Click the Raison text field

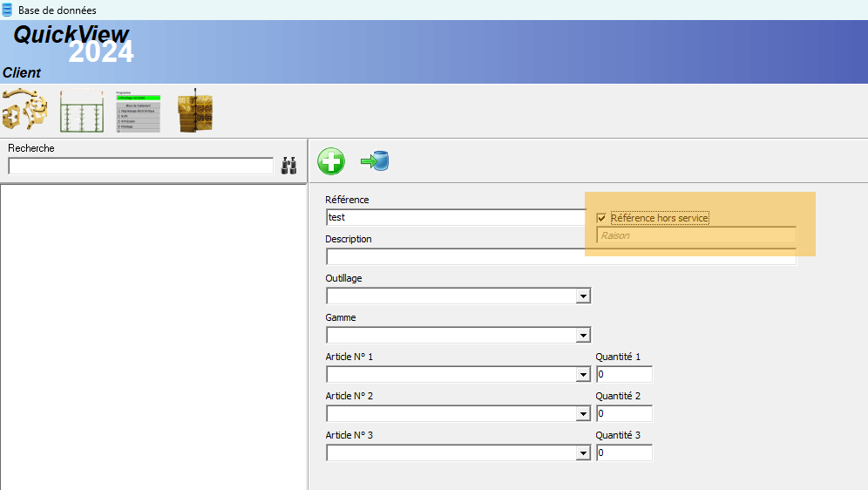(x=695, y=235)
